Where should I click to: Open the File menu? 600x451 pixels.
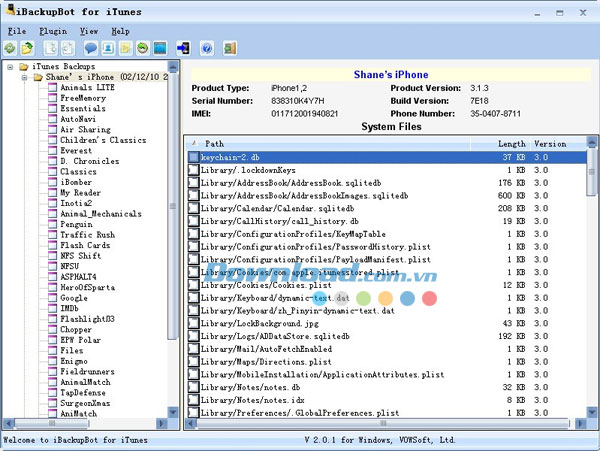point(17,31)
